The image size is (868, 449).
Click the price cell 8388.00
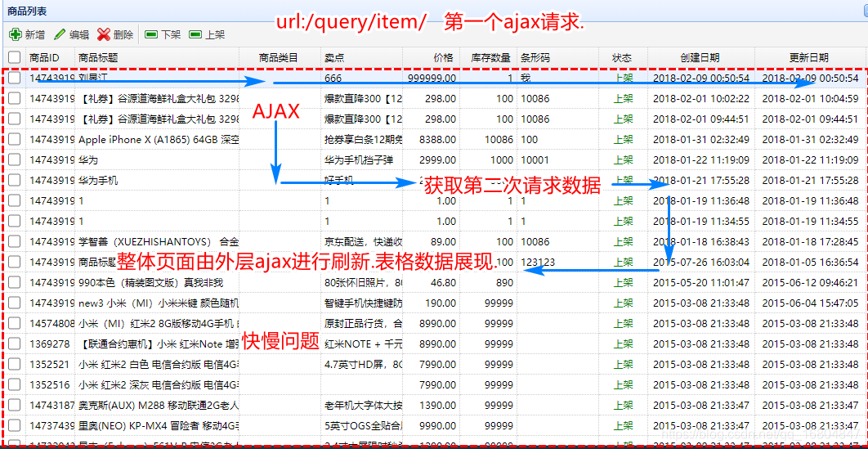coord(437,140)
